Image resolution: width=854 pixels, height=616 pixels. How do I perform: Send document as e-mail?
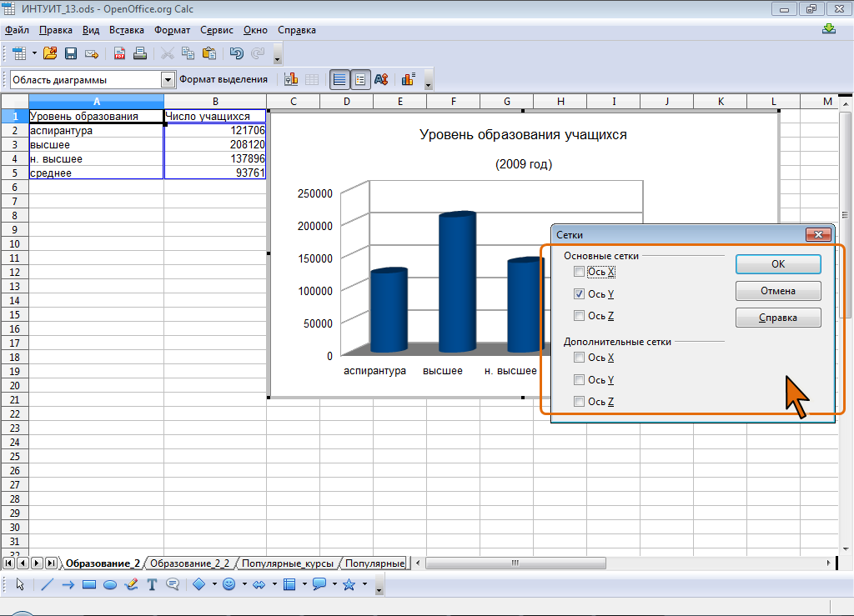(x=92, y=53)
